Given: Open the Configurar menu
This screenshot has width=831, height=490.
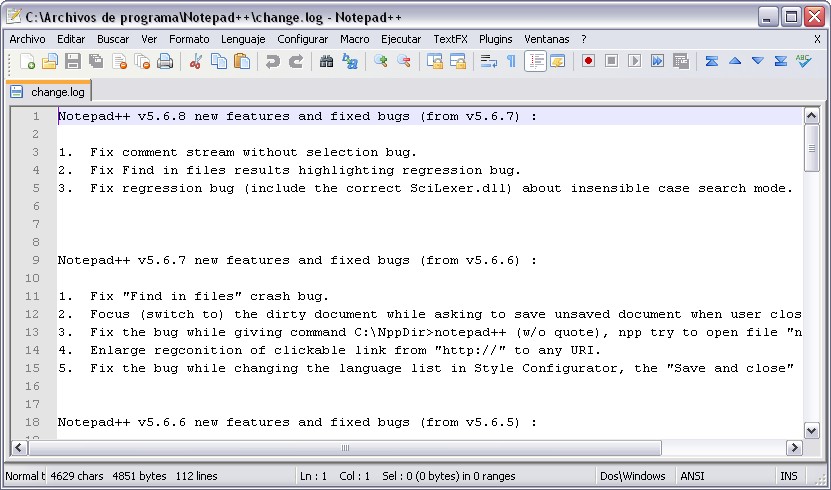Looking at the screenshot, I should (x=303, y=39).
